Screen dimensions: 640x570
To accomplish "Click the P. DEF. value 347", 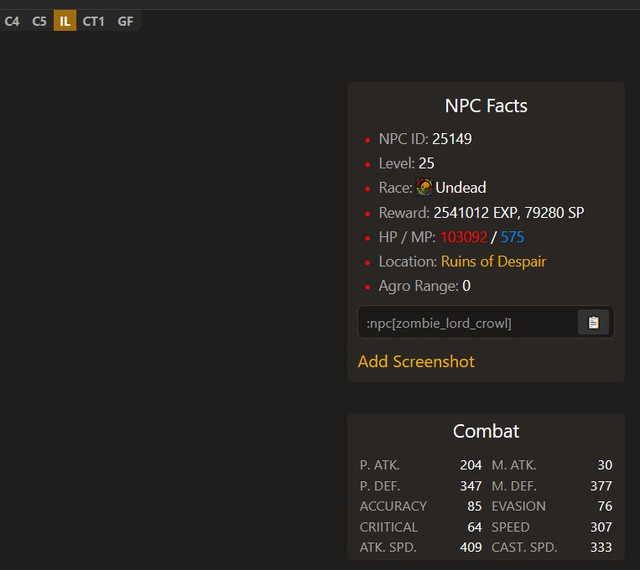I will pos(471,486).
